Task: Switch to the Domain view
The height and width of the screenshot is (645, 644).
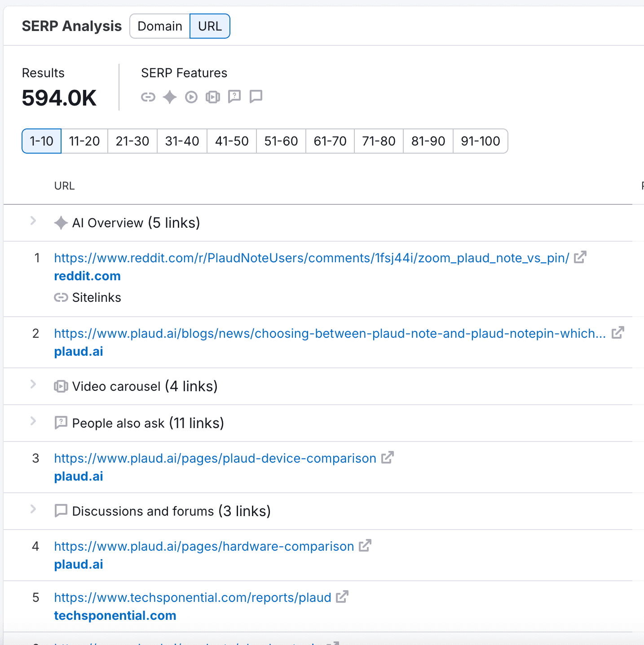Action: coord(160,26)
